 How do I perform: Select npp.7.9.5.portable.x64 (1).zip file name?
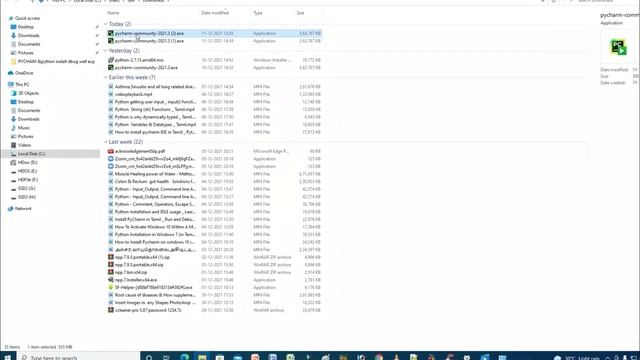(x=142, y=257)
